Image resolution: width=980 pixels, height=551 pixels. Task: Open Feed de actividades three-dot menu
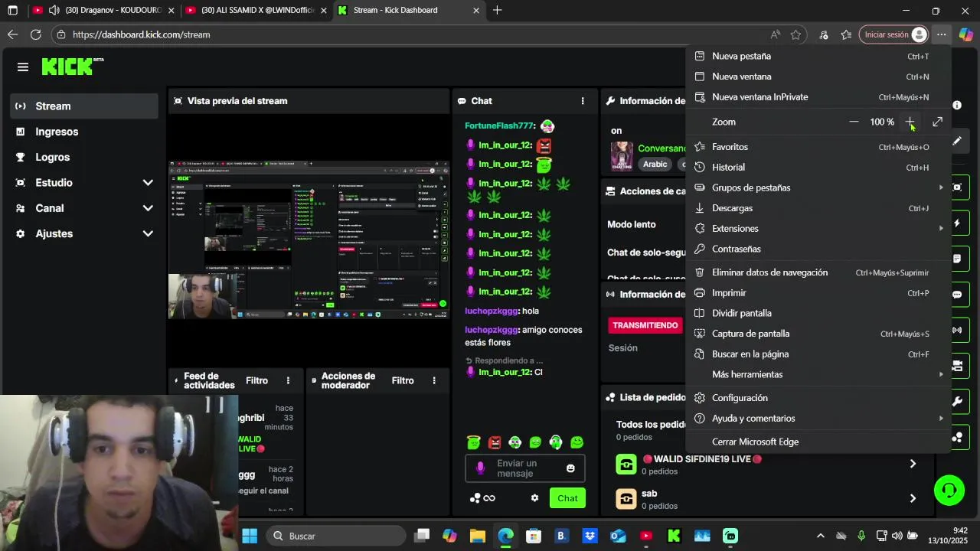[x=288, y=380]
